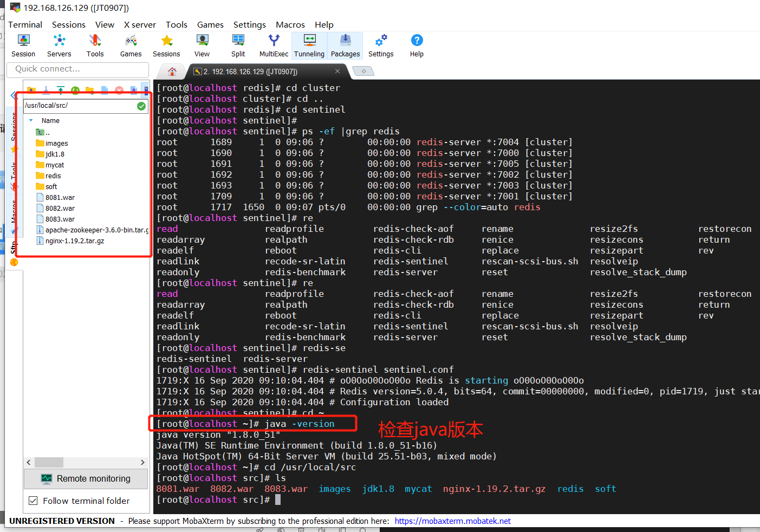Open the Settings gears toolbar icon
This screenshot has width=760, height=532.
[x=381, y=46]
